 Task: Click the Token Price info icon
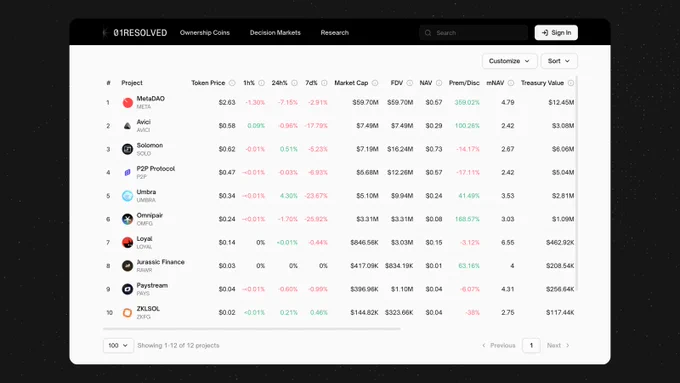point(232,83)
